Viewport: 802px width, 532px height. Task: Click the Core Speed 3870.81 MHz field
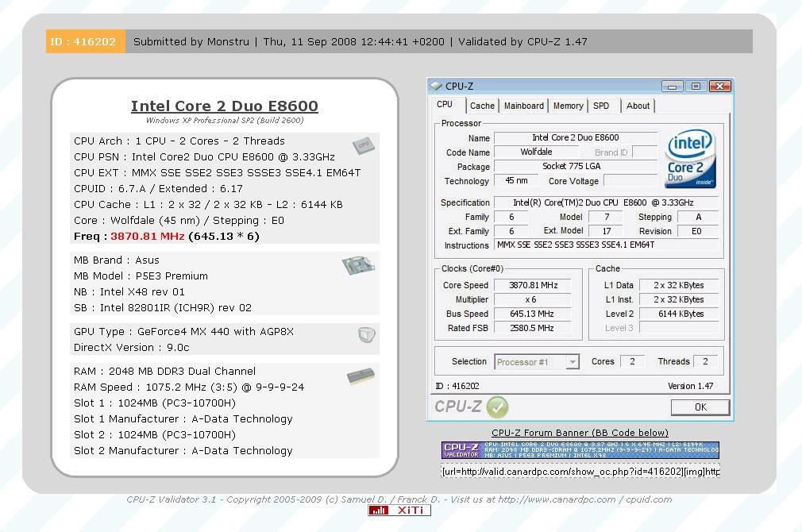533,285
